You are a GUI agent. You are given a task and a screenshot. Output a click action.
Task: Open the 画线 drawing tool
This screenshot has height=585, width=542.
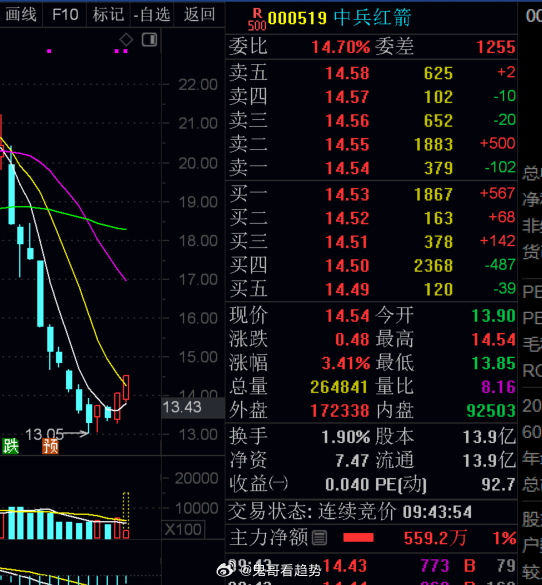pyautogui.click(x=21, y=15)
